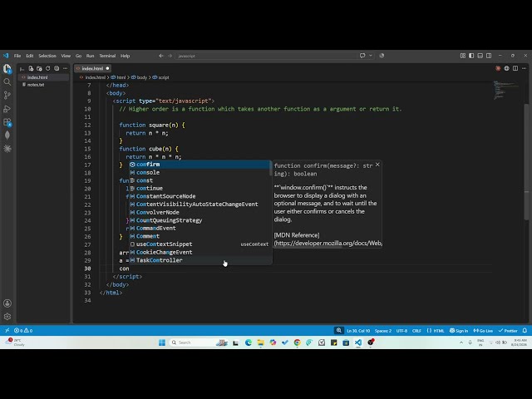Change UTF-8 file encoding
Viewport: 532px width, 399px height.
[401, 331]
